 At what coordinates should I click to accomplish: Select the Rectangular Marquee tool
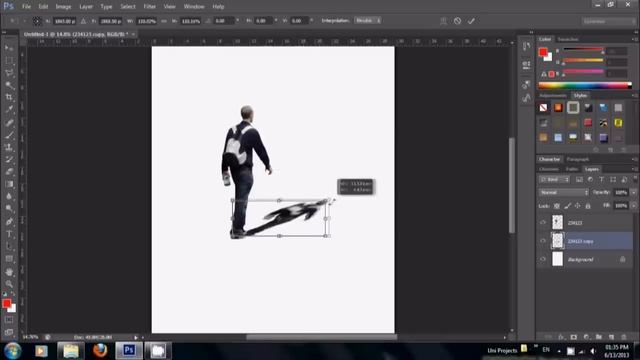9,60
